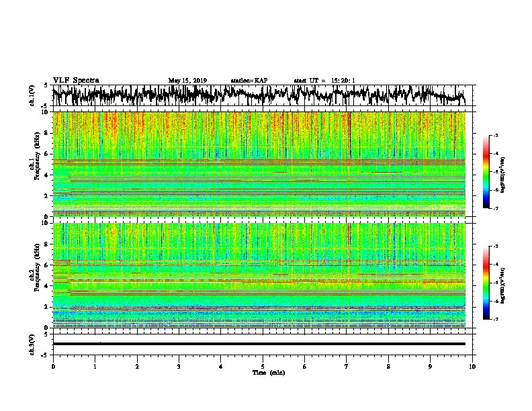The image size is (532, 411).
Task: Click the "-7" label on the ch.1 colorbar
Action: point(495,208)
